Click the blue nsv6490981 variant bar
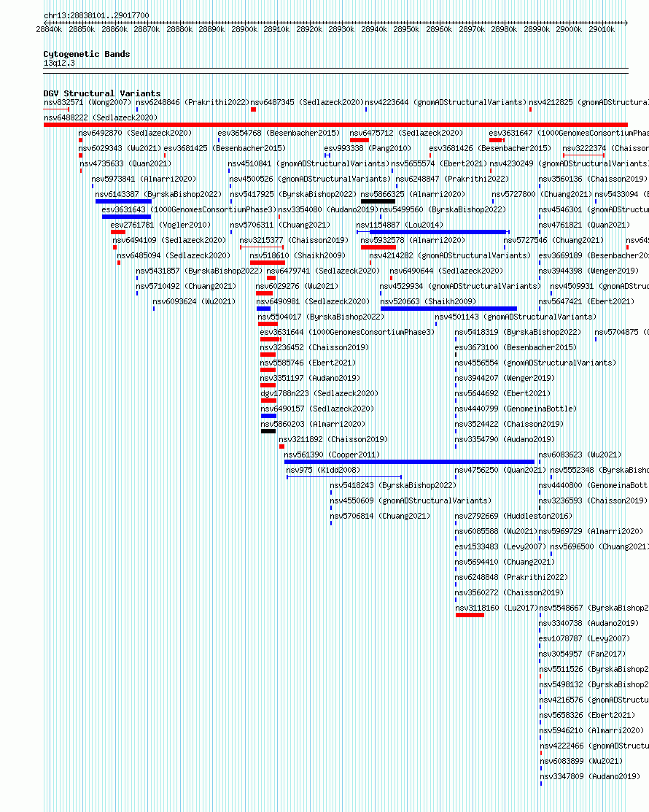649x812 pixels. click(263, 309)
